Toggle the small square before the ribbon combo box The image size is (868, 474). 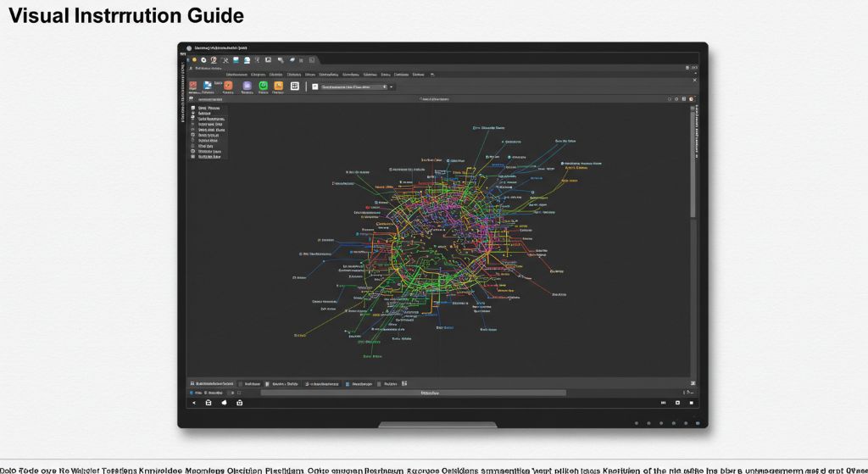(x=314, y=86)
